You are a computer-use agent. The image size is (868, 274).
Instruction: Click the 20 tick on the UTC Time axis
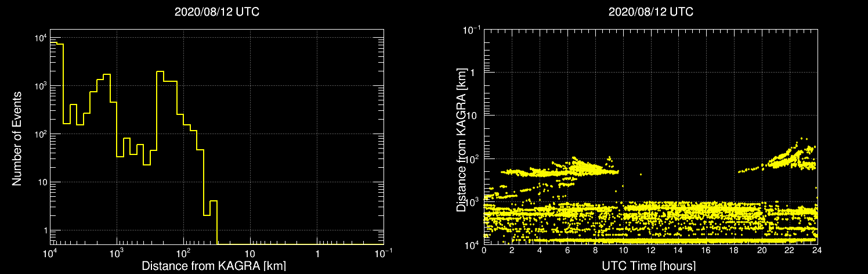coord(762,251)
